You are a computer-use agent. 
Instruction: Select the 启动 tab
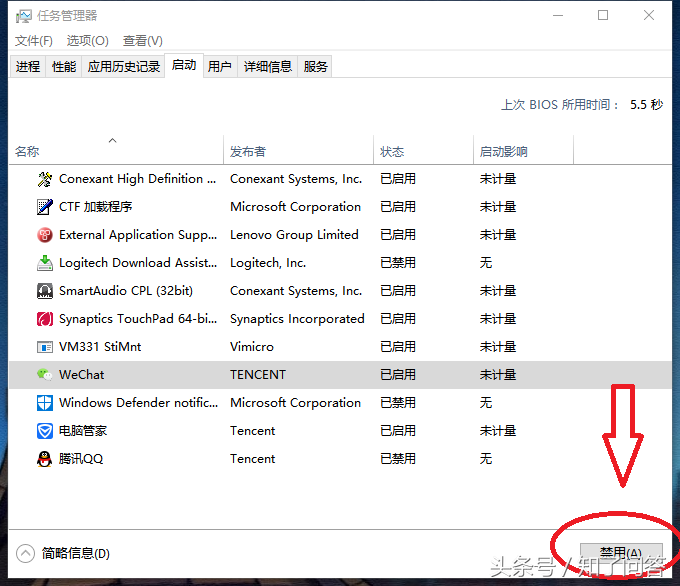[184, 65]
